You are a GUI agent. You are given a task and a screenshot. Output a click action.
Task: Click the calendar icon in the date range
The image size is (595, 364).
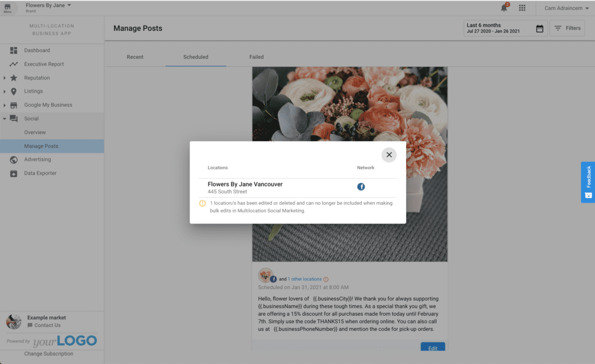click(539, 28)
